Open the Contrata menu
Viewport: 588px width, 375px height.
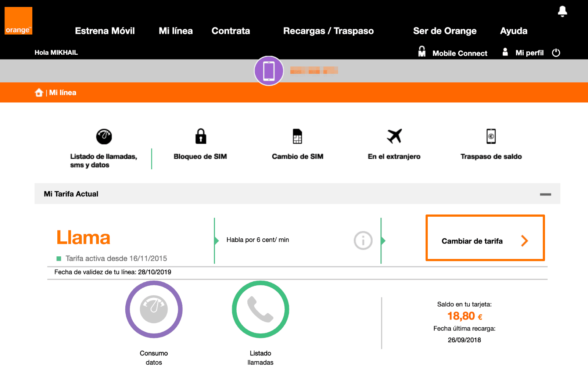click(231, 31)
